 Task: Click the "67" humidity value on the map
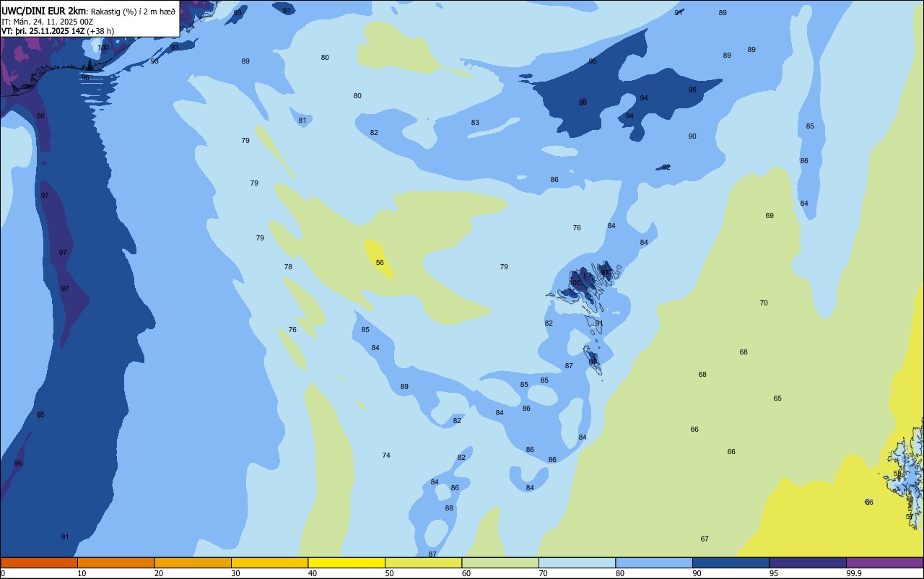pyautogui.click(x=705, y=539)
